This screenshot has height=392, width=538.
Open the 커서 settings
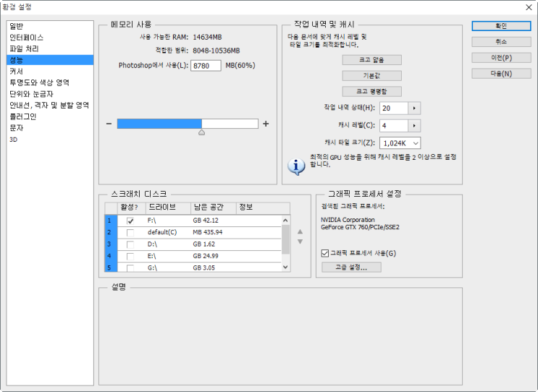50,72
